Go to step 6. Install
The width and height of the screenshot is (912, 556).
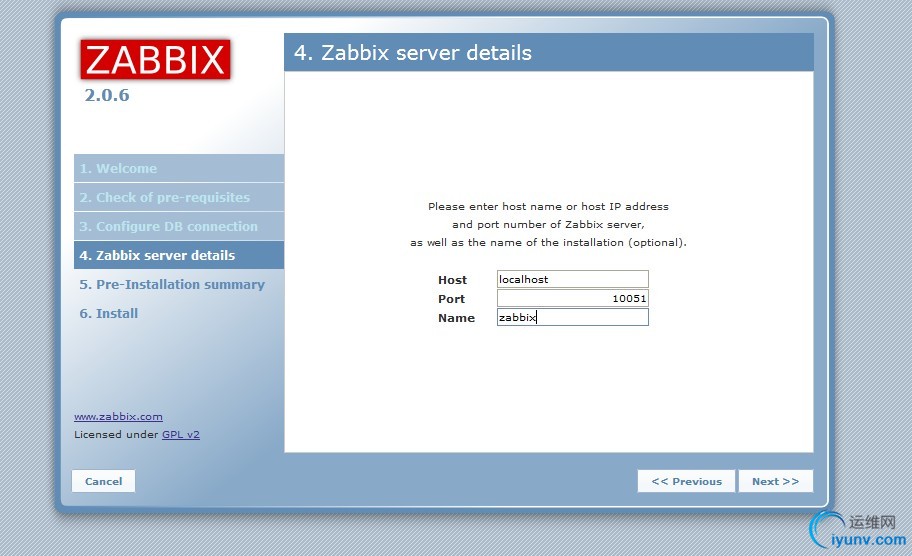coord(109,313)
